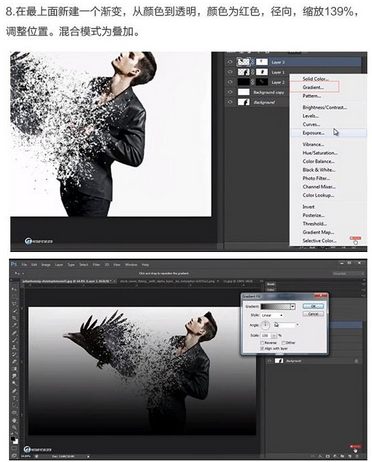Select the Zoom tool
Viewport: 372px width, 462px height.
click(14, 428)
